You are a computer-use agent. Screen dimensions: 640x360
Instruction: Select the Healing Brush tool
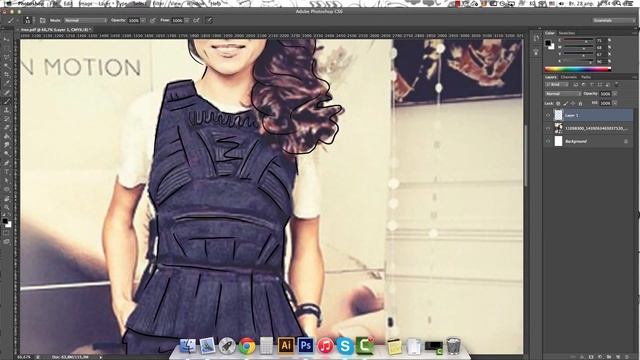click(x=7, y=93)
